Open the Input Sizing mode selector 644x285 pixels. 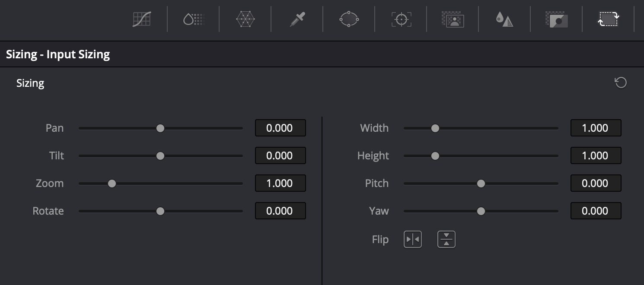tap(58, 54)
